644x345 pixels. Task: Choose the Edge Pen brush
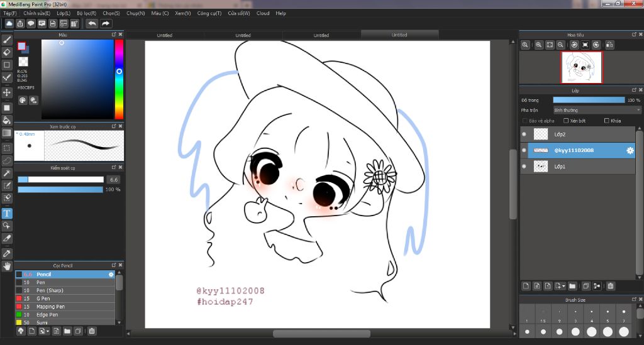[65, 315]
